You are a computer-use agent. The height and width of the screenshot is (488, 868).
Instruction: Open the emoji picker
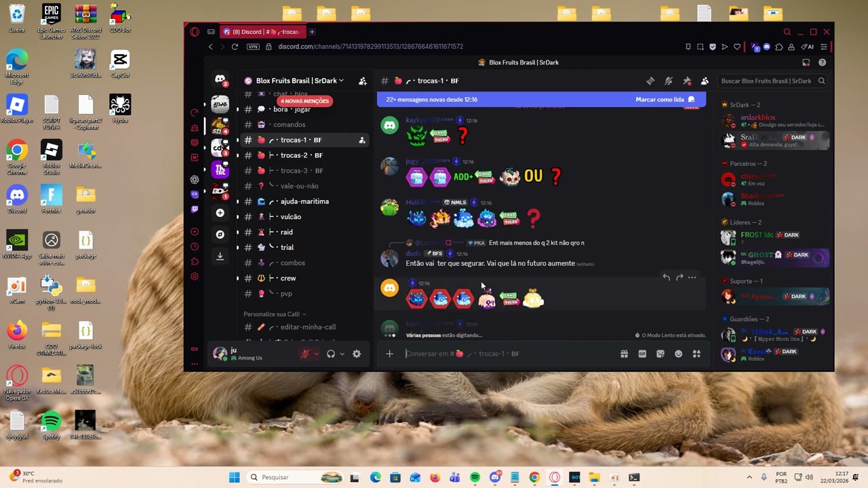[678, 354]
